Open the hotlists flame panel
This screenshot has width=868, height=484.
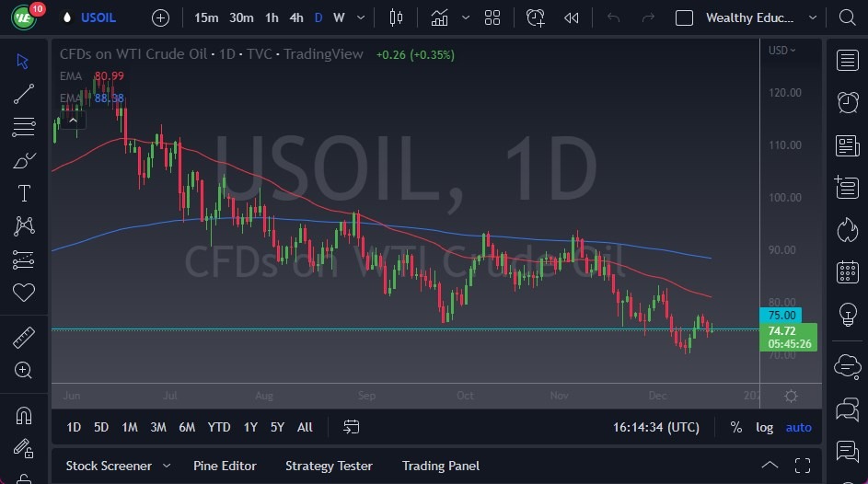[x=848, y=229]
